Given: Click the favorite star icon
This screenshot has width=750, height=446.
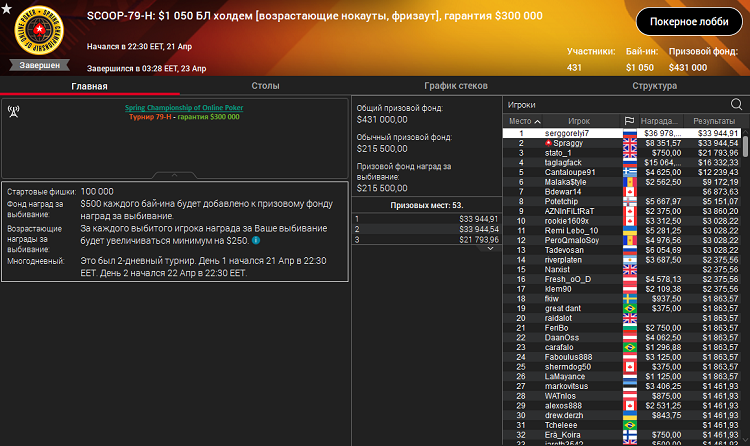Looking at the screenshot, I should pos(6,8).
